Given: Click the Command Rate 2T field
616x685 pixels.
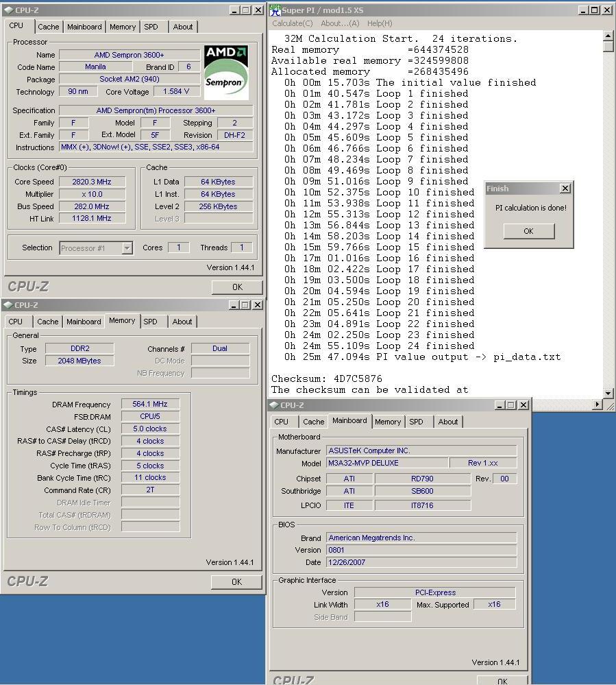Looking at the screenshot, I should (x=150, y=490).
